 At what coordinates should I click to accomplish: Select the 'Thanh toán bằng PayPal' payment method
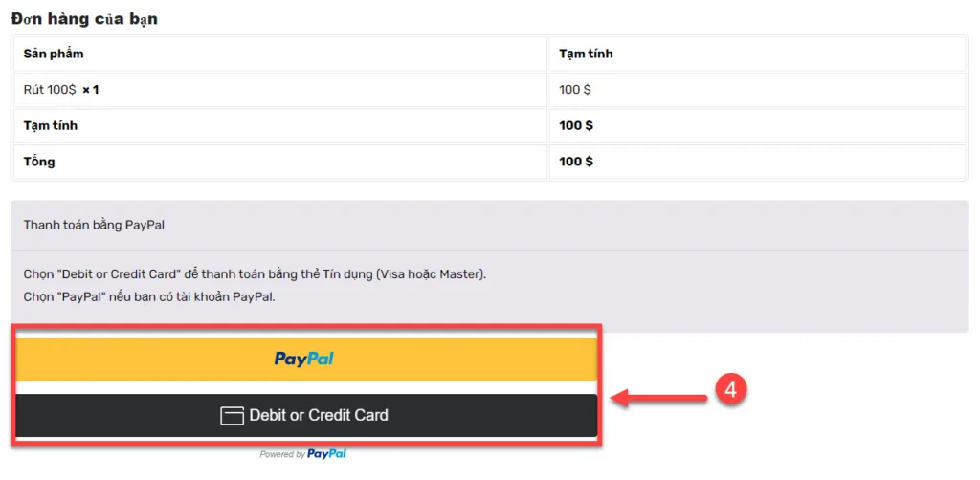click(x=94, y=226)
